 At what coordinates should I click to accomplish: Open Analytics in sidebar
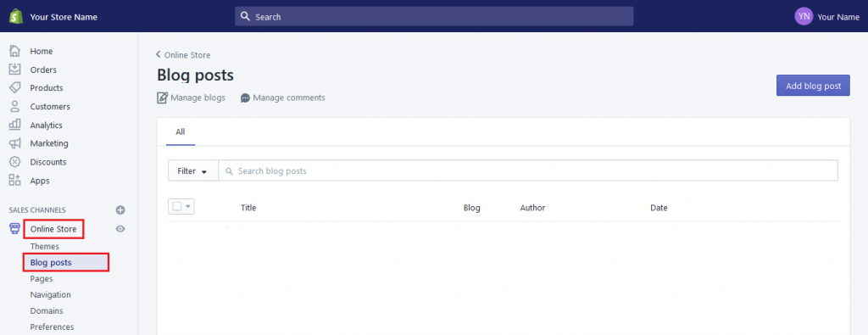point(46,126)
